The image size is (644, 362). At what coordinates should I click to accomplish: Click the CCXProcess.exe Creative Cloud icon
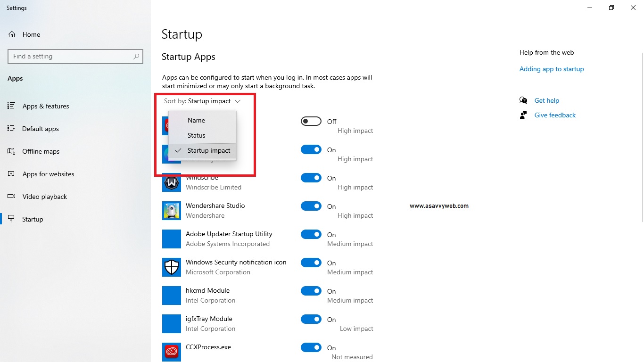pyautogui.click(x=172, y=352)
